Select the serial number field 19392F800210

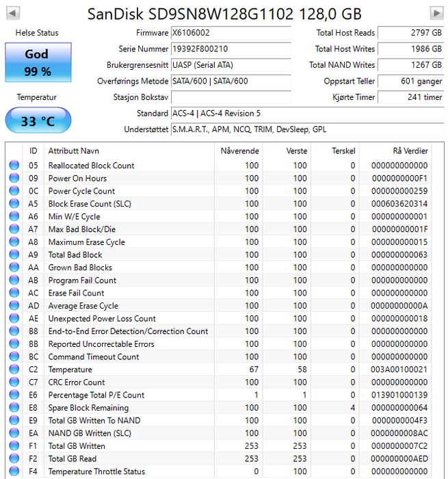tap(231, 49)
